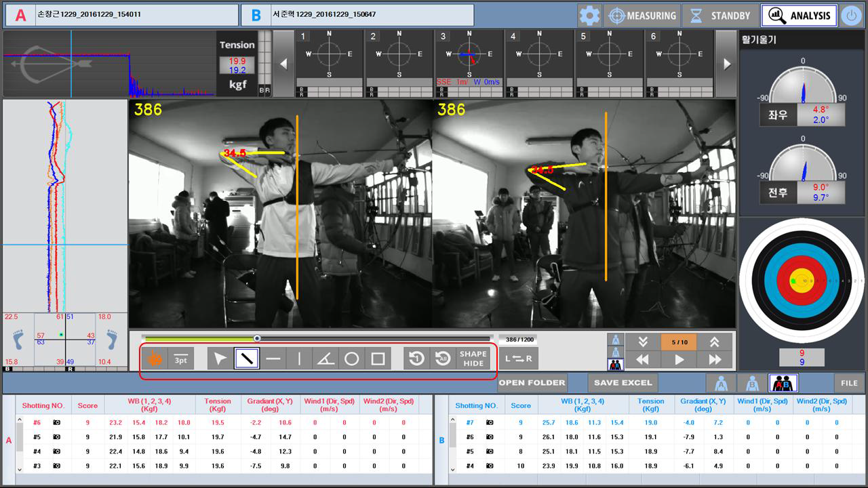Select the diagonal line drawing tool
Viewport: 868px width, 488px height.
(x=247, y=359)
